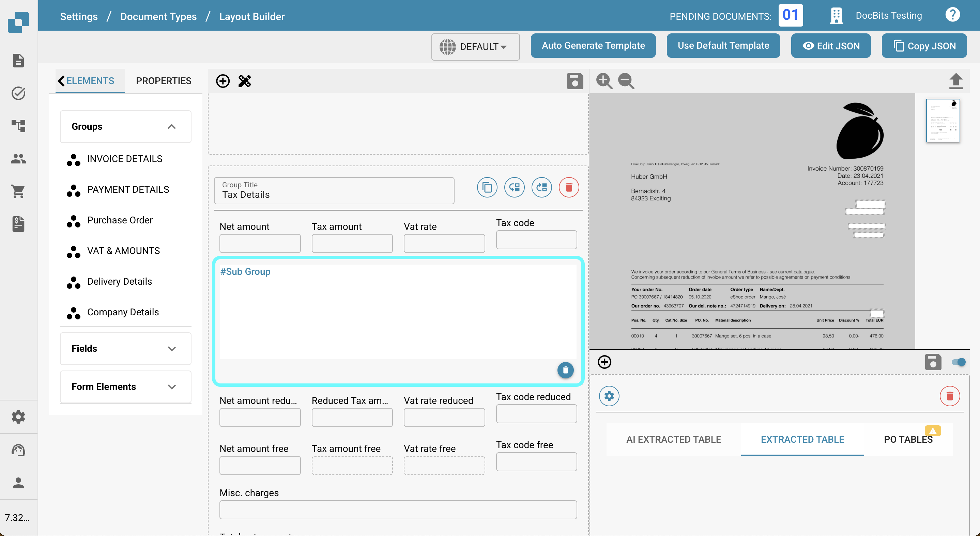Click the Edit JSON button
This screenshot has height=536, width=980.
830,46
